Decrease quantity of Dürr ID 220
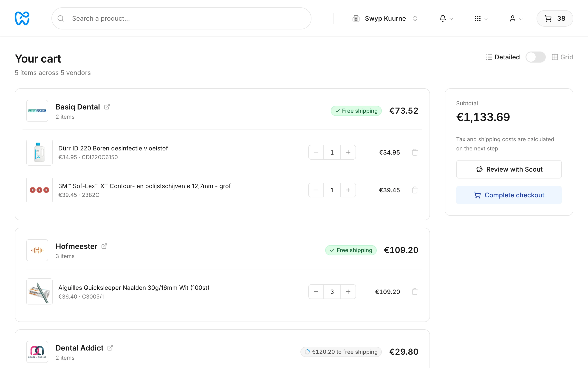588x368 pixels. 316,152
